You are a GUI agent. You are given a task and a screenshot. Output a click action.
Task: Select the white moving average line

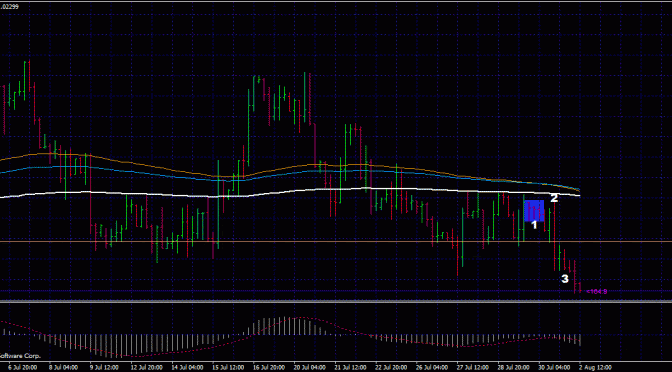[290, 192]
